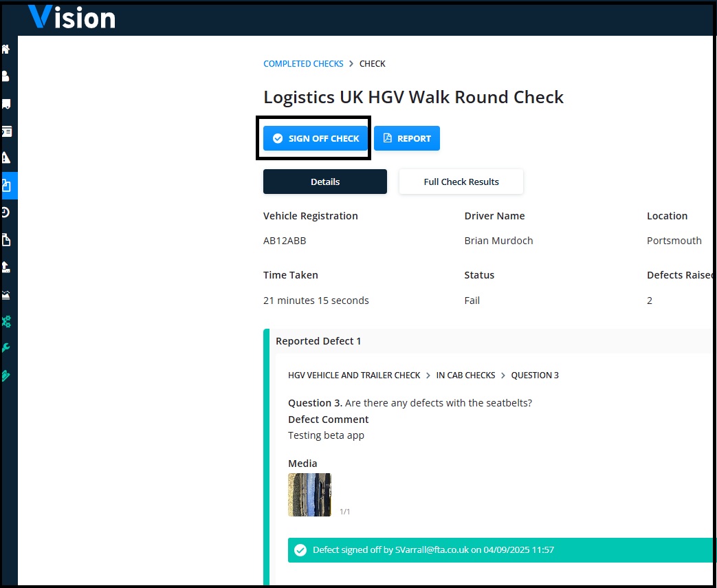Open the truck (vehicles) sidebar icon
Viewport: 717px width, 588px height.
coord(6,105)
